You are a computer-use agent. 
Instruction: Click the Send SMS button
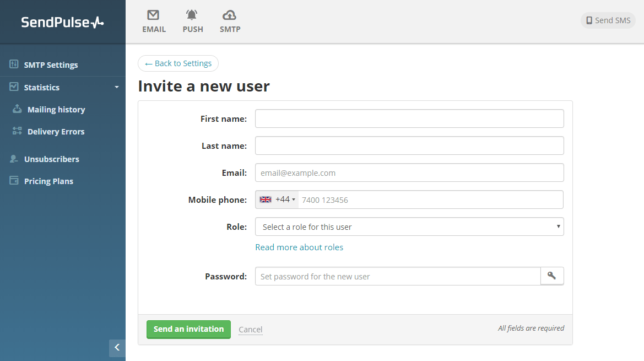[608, 20]
